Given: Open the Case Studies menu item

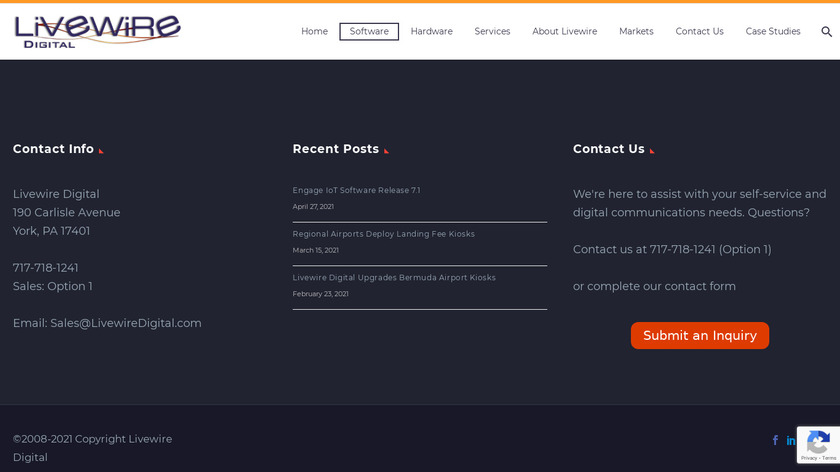Looking at the screenshot, I should tap(773, 32).
